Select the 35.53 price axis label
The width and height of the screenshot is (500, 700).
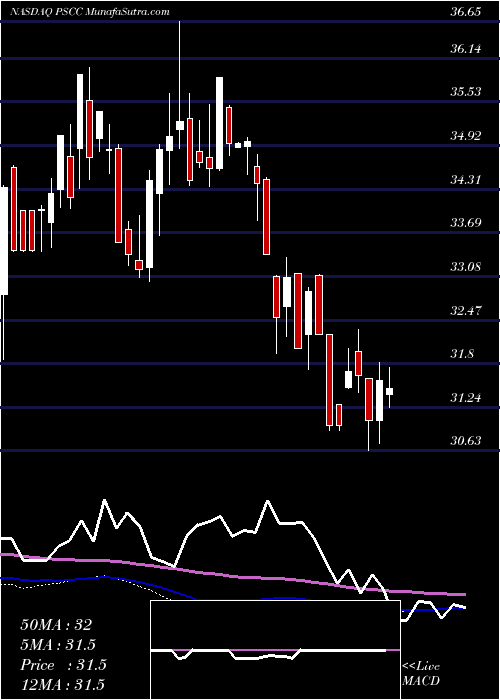point(465,92)
